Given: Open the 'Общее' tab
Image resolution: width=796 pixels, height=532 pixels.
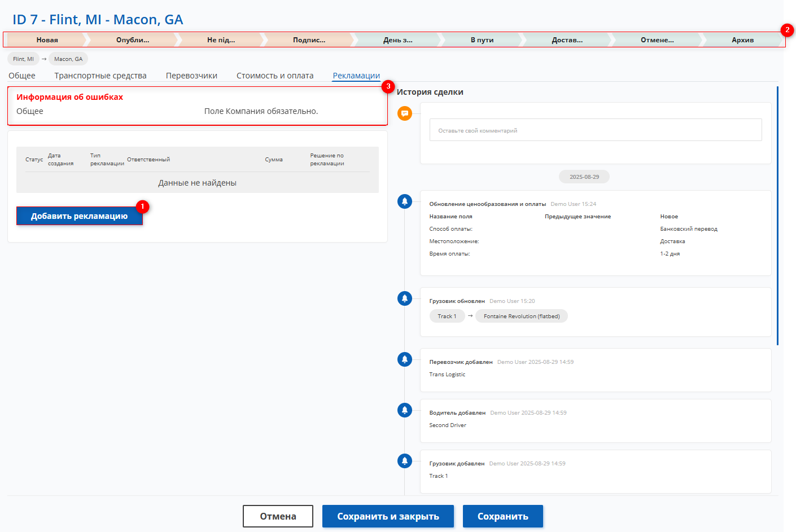Looking at the screenshot, I should pos(22,76).
